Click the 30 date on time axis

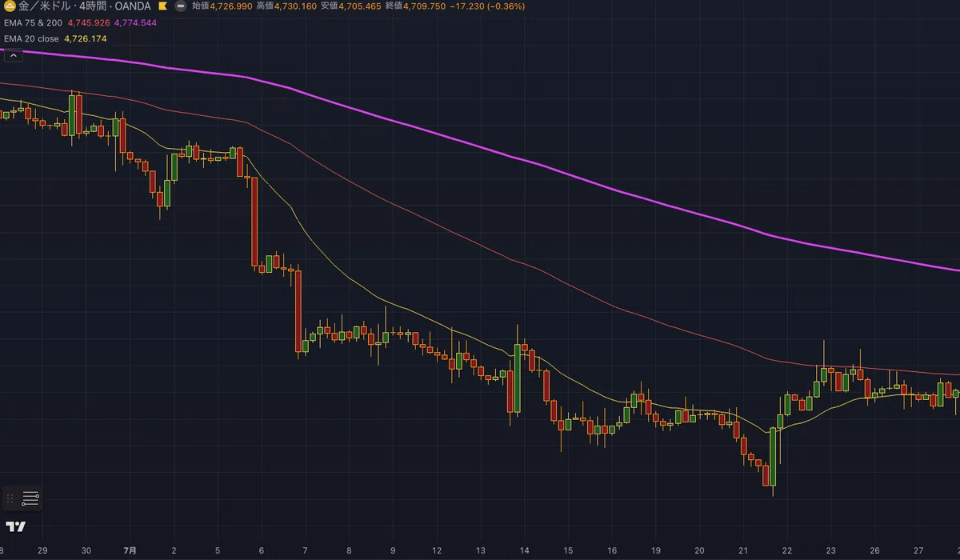(x=86, y=550)
